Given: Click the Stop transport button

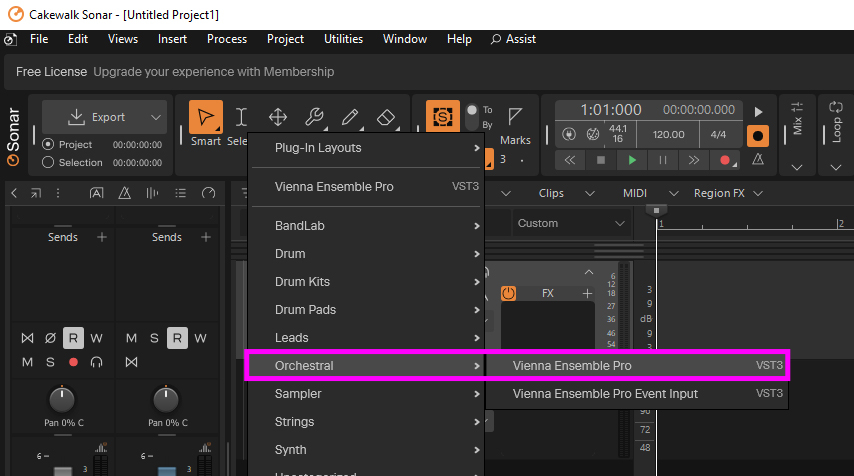Looking at the screenshot, I should [601, 160].
